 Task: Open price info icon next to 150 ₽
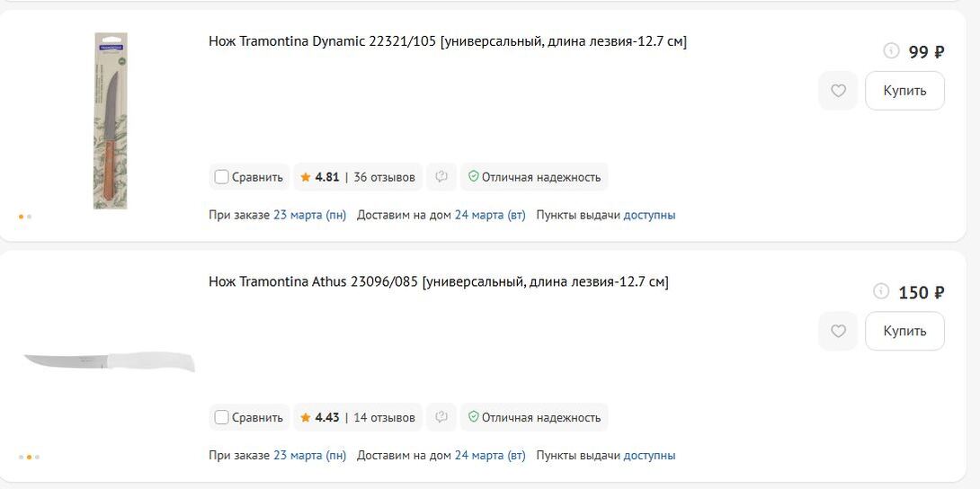[881, 291]
